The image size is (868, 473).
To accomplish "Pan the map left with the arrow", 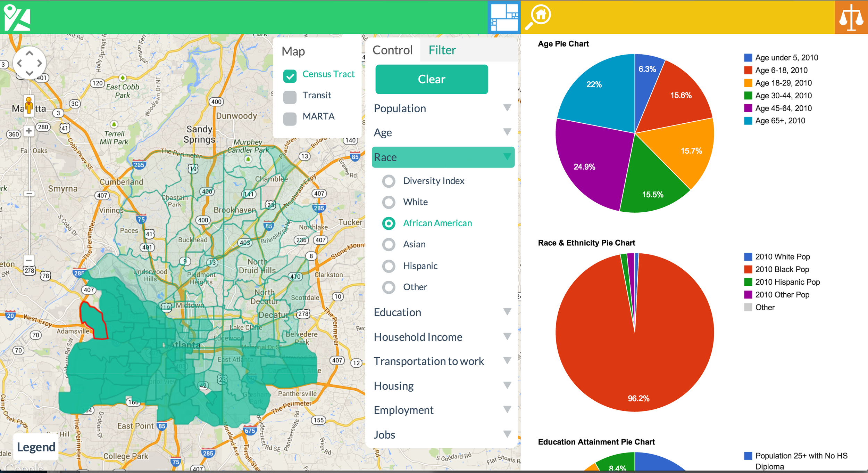I will [x=19, y=63].
